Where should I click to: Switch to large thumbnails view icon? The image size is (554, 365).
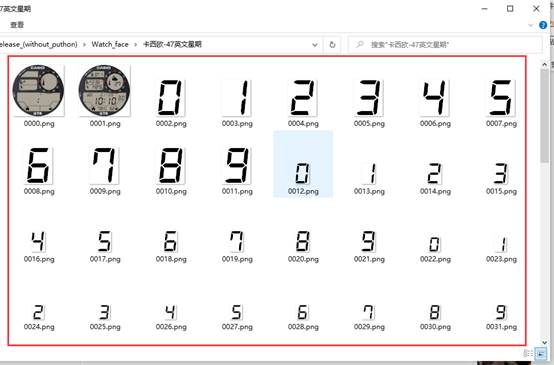click(x=541, y=353)
